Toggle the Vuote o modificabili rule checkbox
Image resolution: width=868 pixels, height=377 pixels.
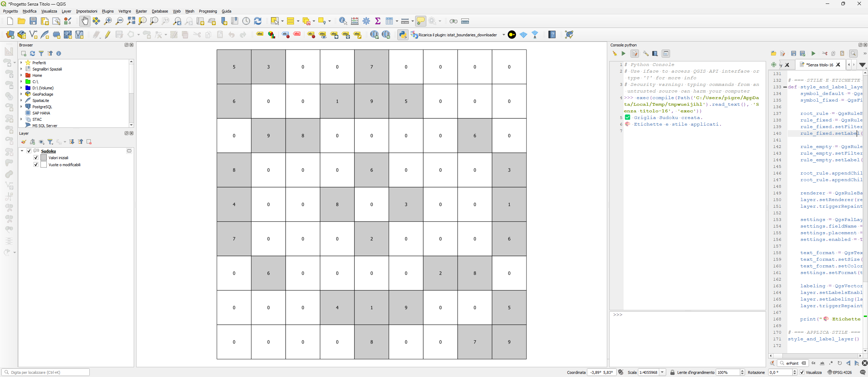coord(36,164)
